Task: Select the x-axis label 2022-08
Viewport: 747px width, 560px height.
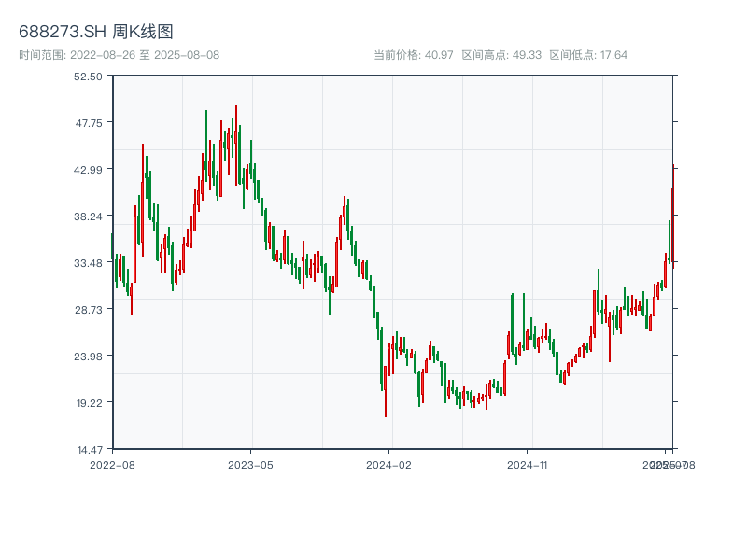Action: [x=112, y=465]
